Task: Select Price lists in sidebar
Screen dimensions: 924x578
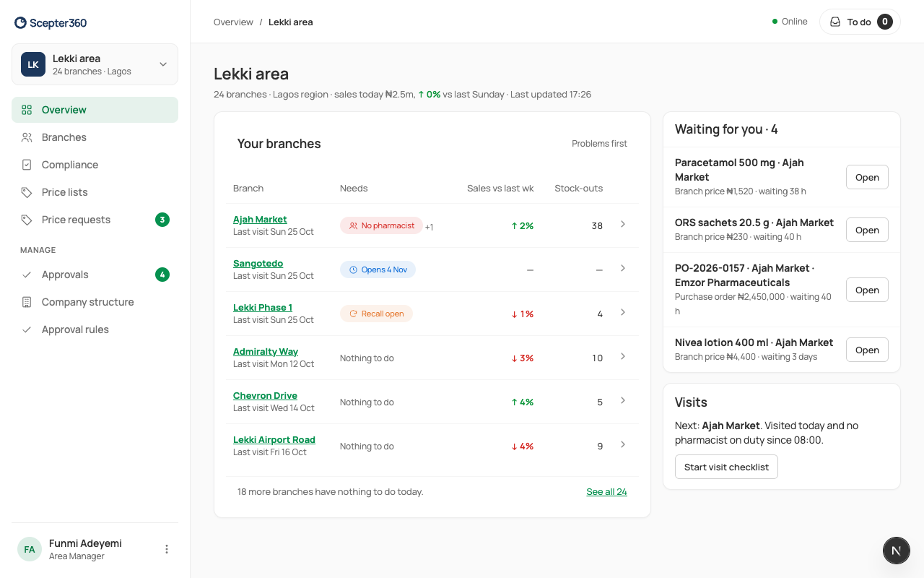Action: (x=95, y=192)
